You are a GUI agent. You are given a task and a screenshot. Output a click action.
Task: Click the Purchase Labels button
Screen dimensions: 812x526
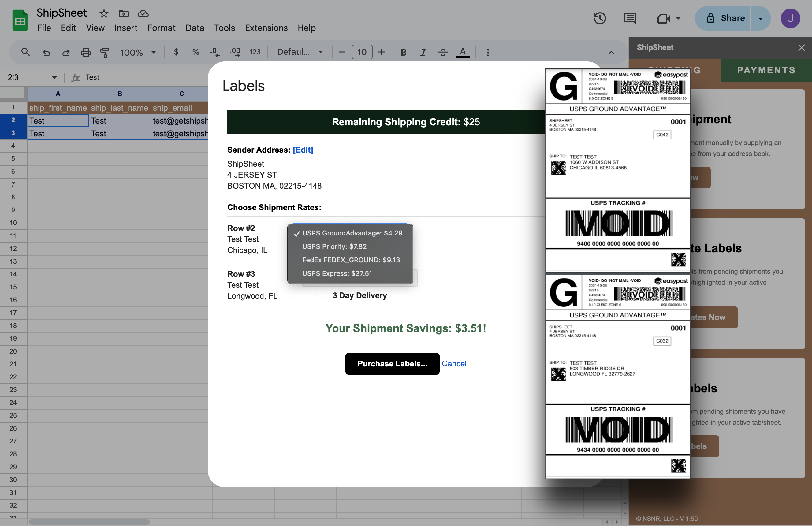pyautogui.click(x=392, y=364)
